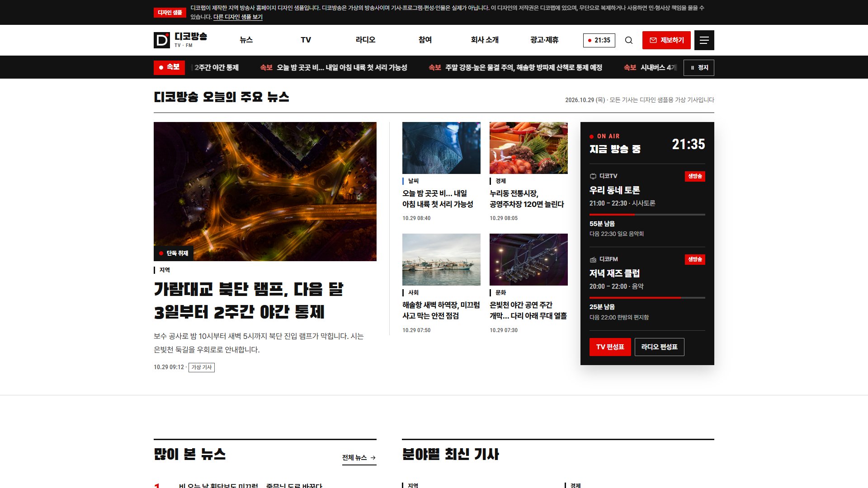Open the hamburger menu icon
Viewport: 868px width, 488px height.
(704, 40)
